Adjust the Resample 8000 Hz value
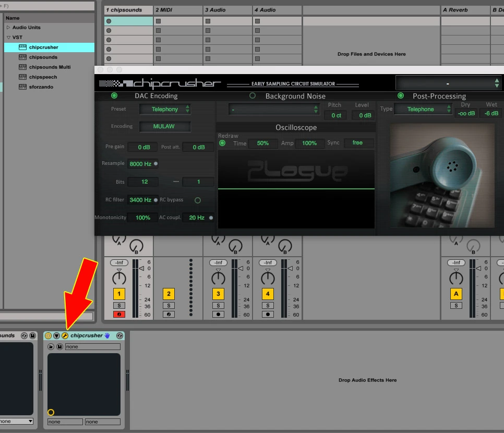 (141, 163)
